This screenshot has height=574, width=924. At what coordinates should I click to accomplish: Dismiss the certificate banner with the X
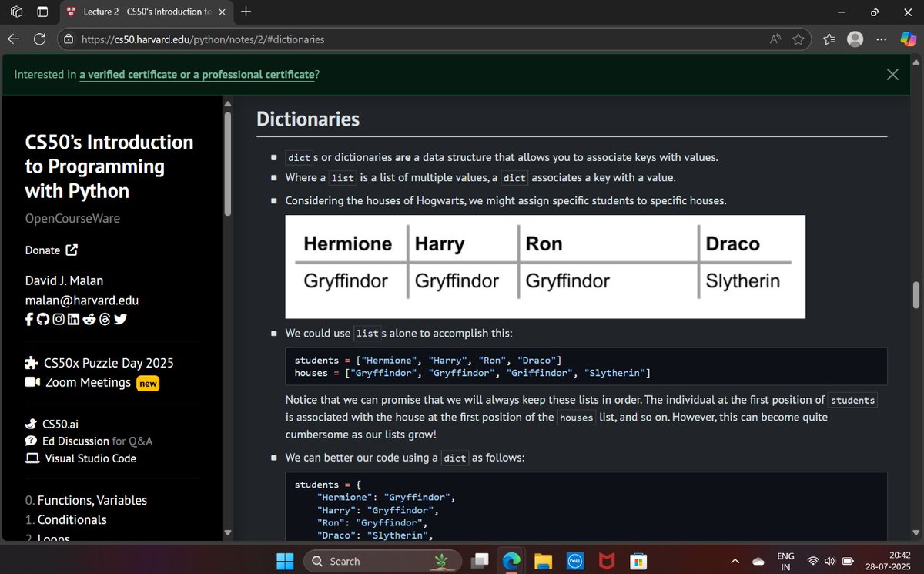tap(892, 74)
